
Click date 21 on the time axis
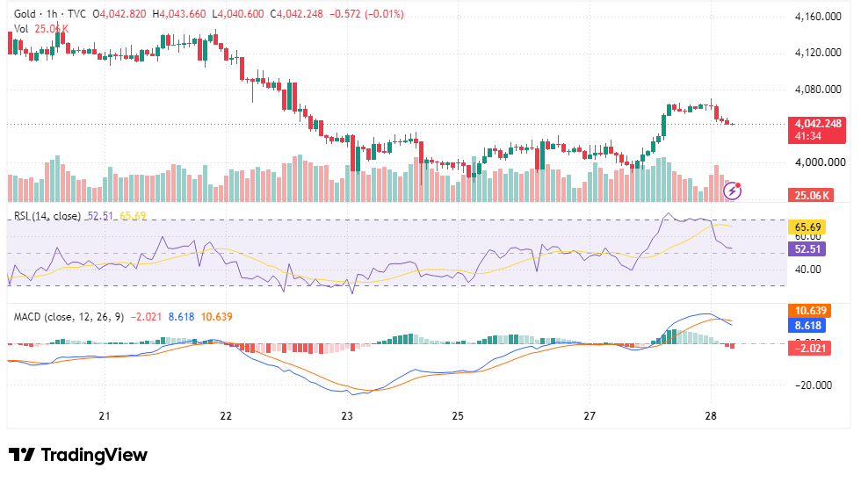pos(105,415)
